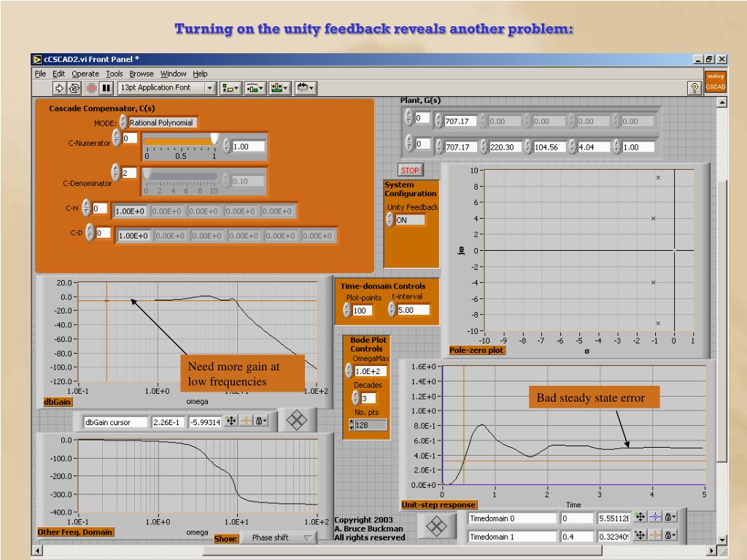Click the dbGain cursor lock icon
The image size is (747, 560).
[x=261, y=421]
